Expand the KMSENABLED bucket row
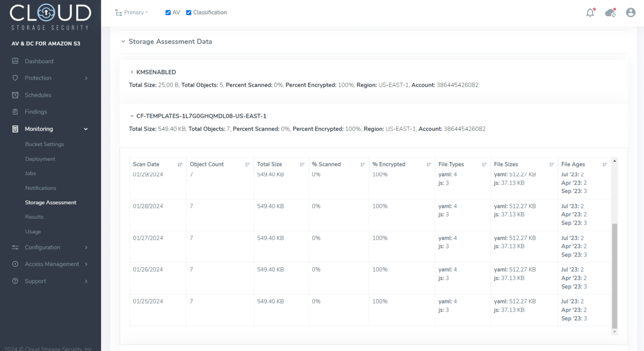Image resolution: width=644 pixels, height=351 pixels. coord(132,72)
